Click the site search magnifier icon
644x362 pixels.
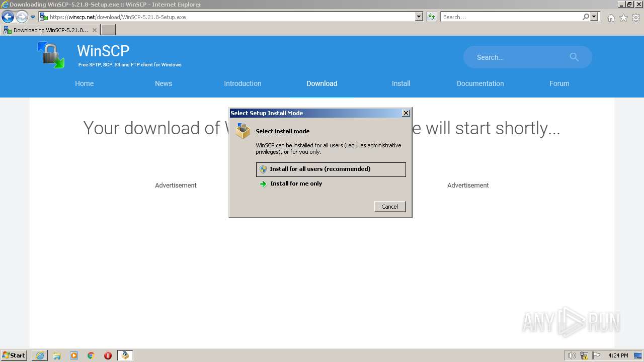(574, 57)
